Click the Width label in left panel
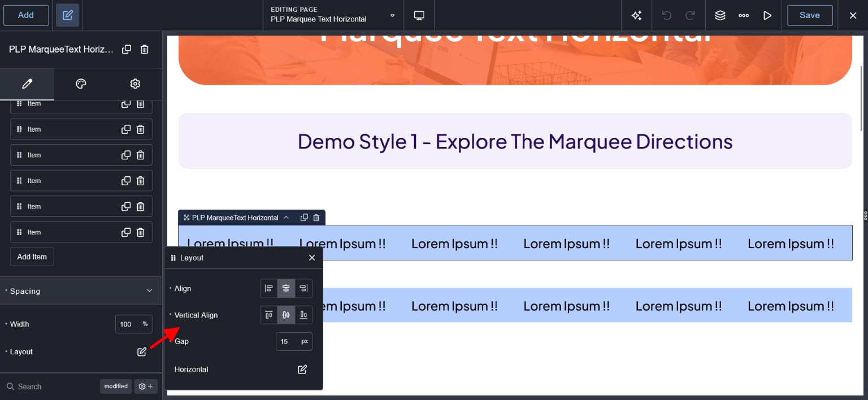This screenshot has height=400, width=868. pyautogui.click(x=19, y=324)
